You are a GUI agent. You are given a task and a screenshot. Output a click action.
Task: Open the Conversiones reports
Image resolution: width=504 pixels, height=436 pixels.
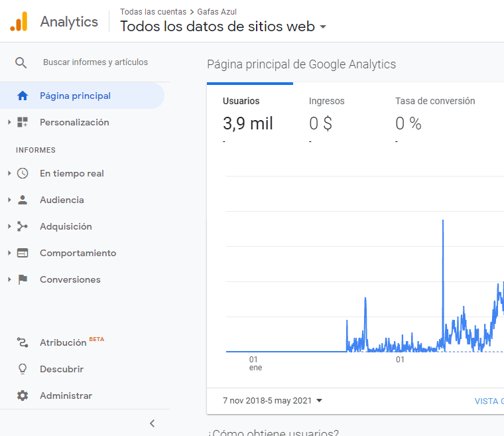(x=70, y=279)
